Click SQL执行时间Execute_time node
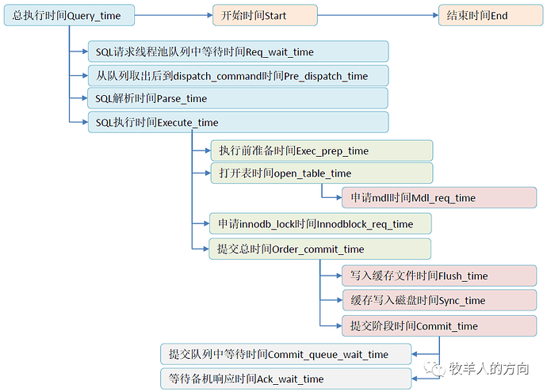The height and width of the screenshot is (392, 547). pos(238,122)
